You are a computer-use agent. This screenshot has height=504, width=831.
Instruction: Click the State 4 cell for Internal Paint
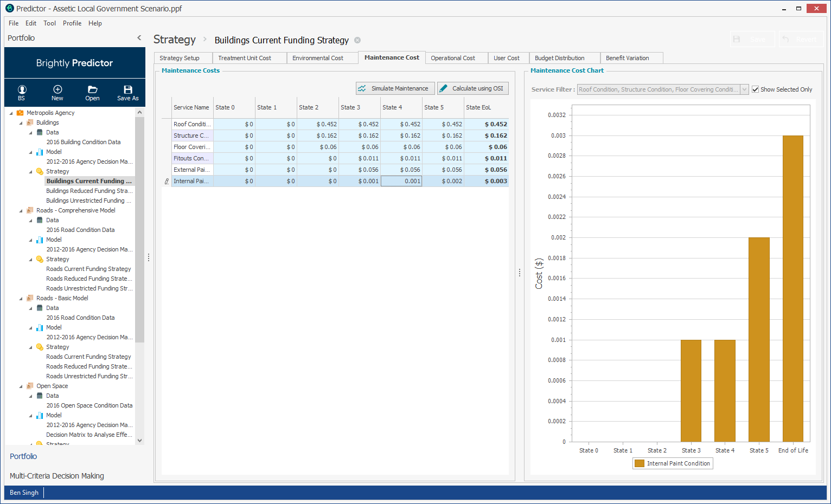[401, 181]
